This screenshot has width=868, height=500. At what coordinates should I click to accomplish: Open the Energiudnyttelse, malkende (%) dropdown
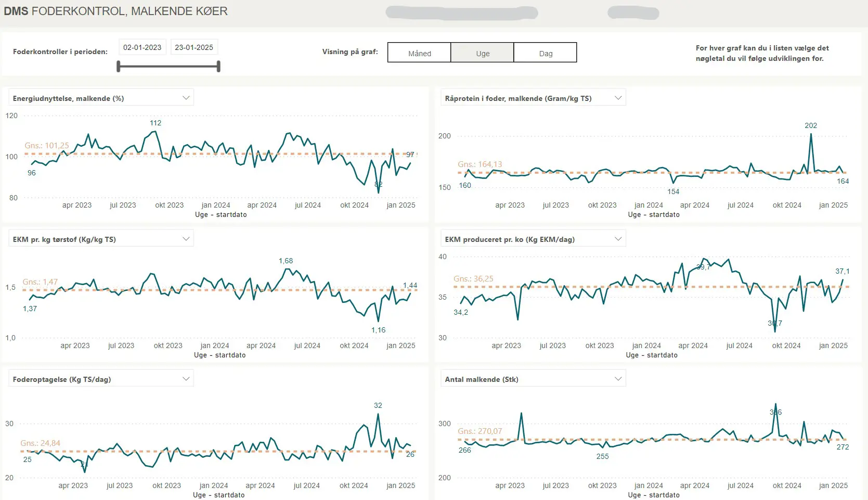click(x=186, y=98)
